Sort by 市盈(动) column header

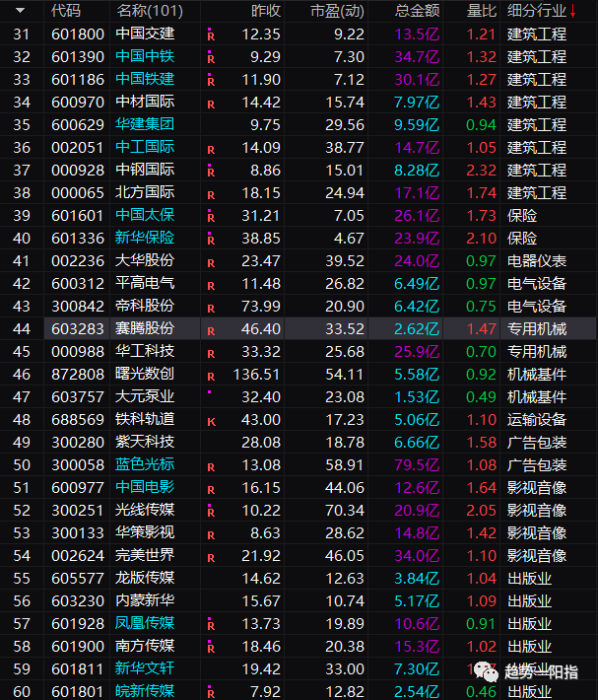pos(337,11)
